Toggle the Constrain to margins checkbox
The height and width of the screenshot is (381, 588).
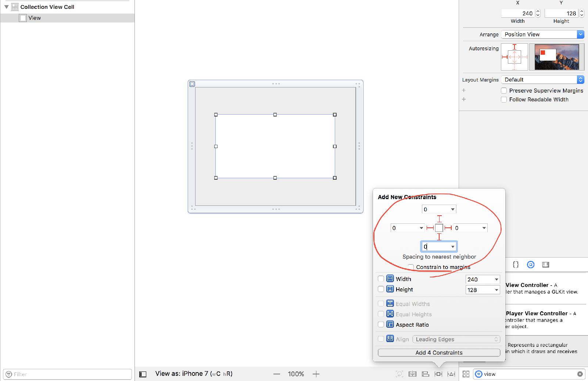click(x=411, y=267)
